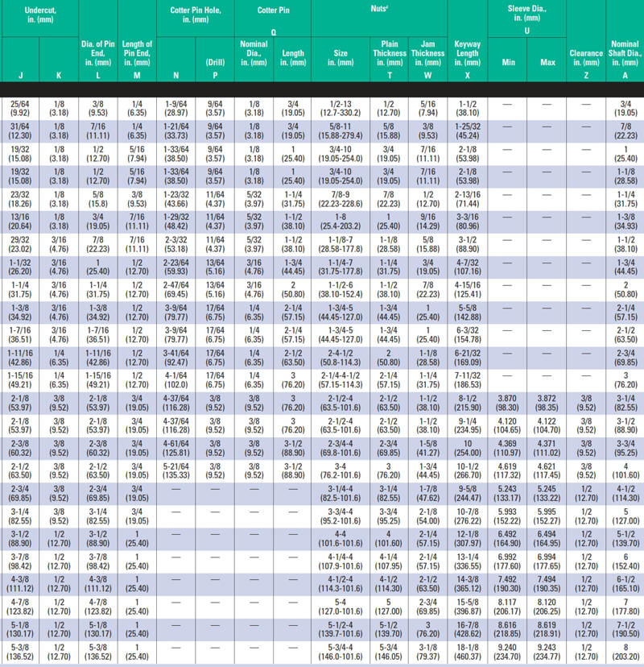Click the Sleeve Dia. group header
The width and height of the screenshot is (644, 667).
pos(526,15)
